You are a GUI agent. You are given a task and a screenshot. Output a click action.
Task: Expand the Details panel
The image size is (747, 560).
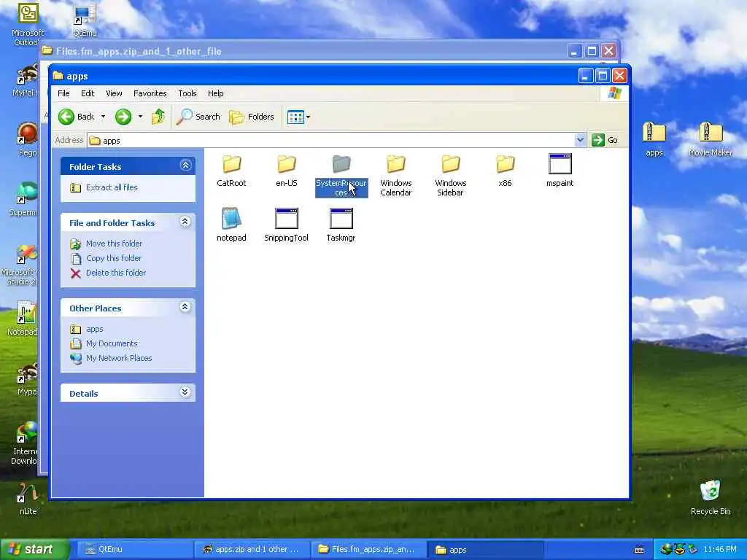click(185, 392)
